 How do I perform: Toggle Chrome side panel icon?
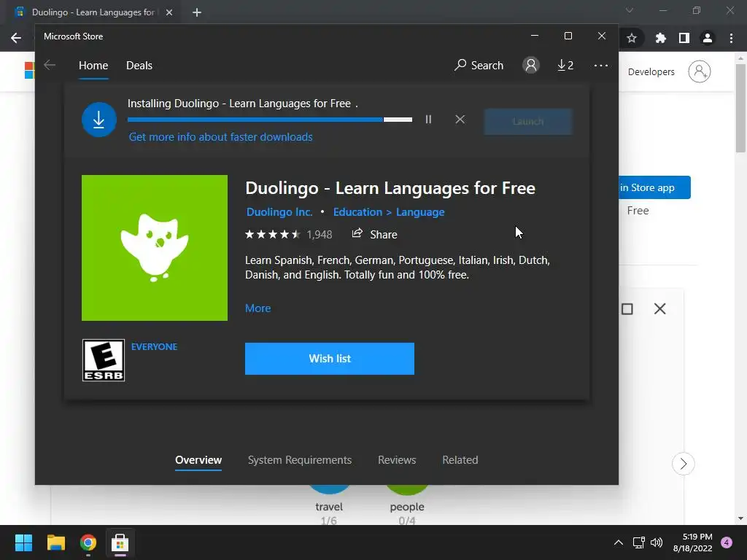click(684, 38)
